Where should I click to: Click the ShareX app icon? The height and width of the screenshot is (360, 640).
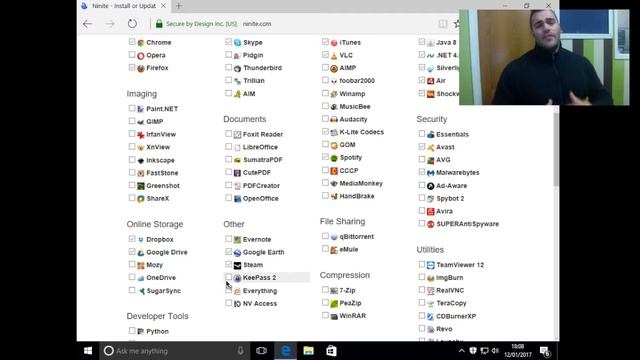click(x=141, y=199)
